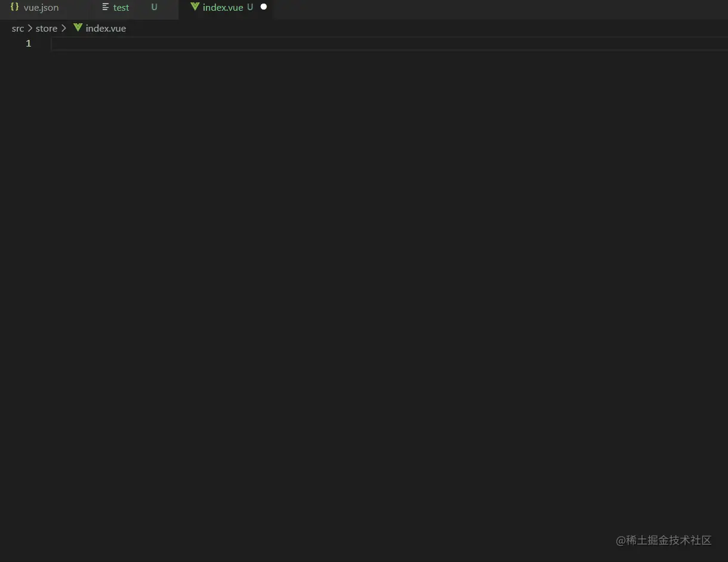Click the list icon on the test tab
The height and width of the screenshot is (562, 728).
tap(105, 7)
